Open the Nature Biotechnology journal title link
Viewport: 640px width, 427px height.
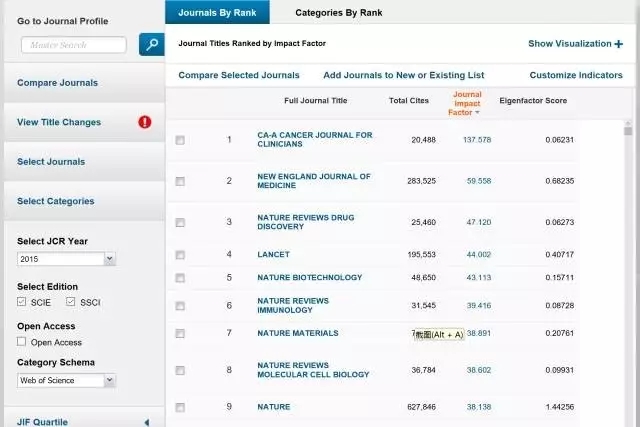[x=309, y=277]
